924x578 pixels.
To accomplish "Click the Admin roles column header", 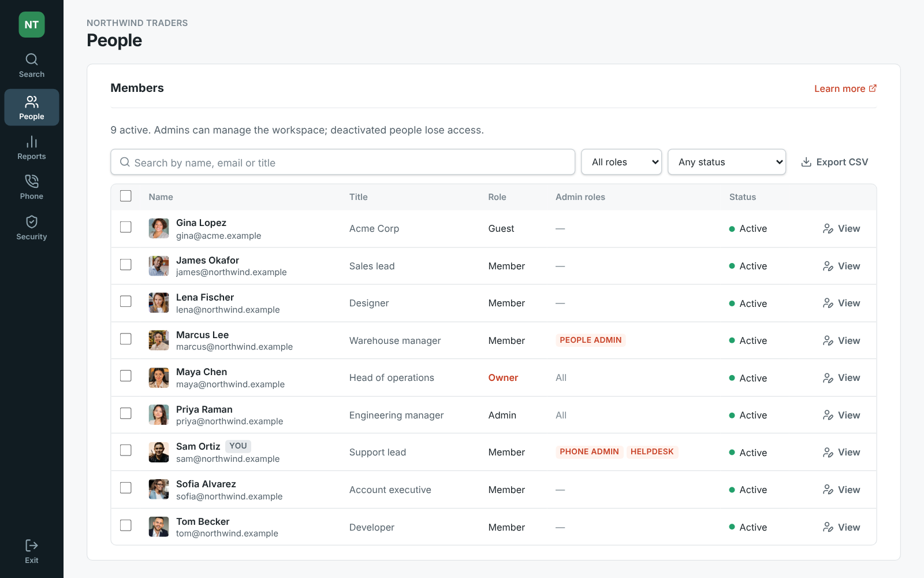I will 580,197.
